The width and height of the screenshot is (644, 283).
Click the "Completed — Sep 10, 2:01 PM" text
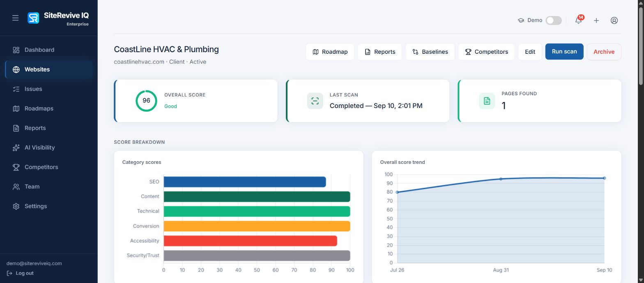pos(376,106)
